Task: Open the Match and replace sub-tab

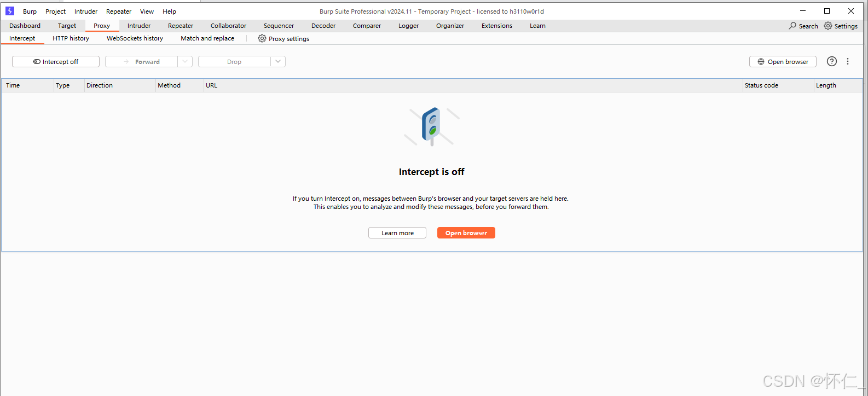Action: pyautogui.click(x=207, y=38)
